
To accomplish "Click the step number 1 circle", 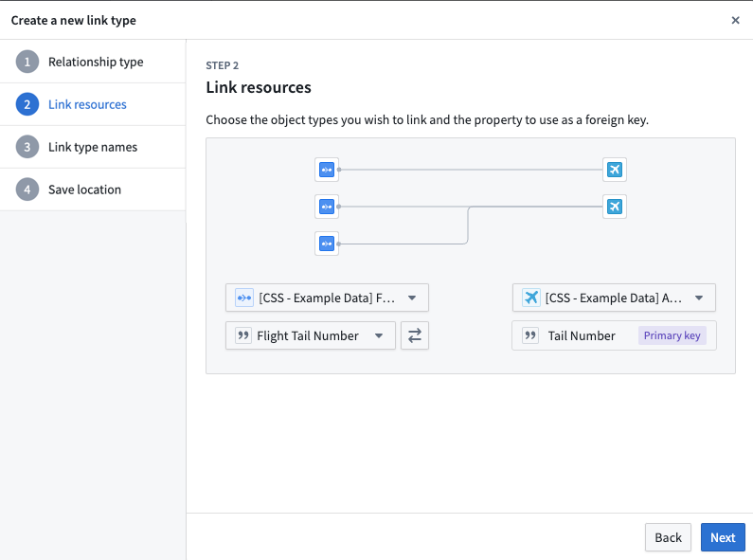I will (27, 62).
